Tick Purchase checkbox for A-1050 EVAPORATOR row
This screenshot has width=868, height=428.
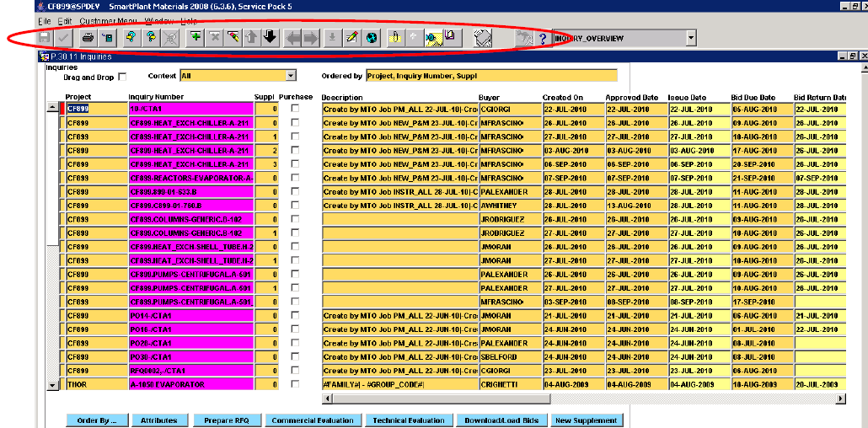[x=295, y=383]
